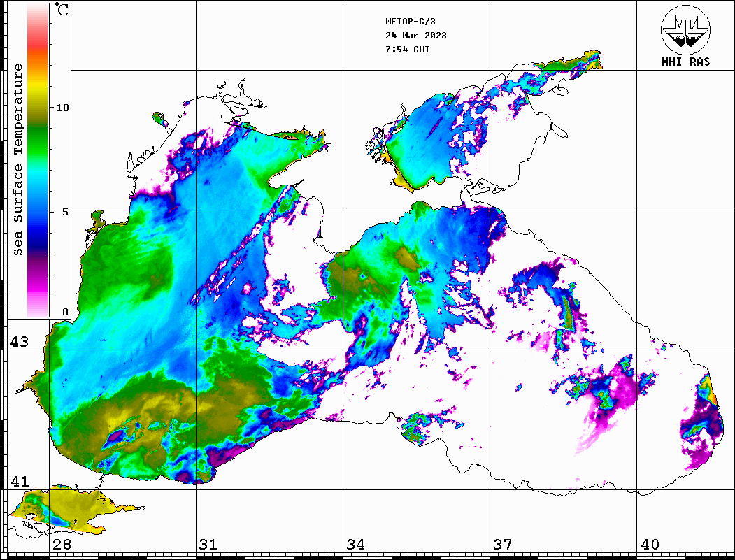This screenshot has height=560, width=735.
Task: Click the 'Sea Surface Temperature' legend title
Action: tap(17, 160)
